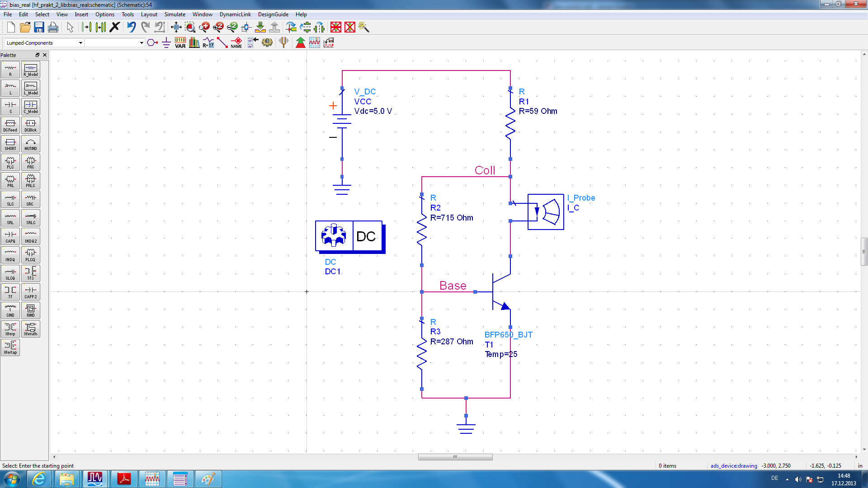
Task: Click the horizontal scrollbar thumb
Action: click(x=455, y=457)
